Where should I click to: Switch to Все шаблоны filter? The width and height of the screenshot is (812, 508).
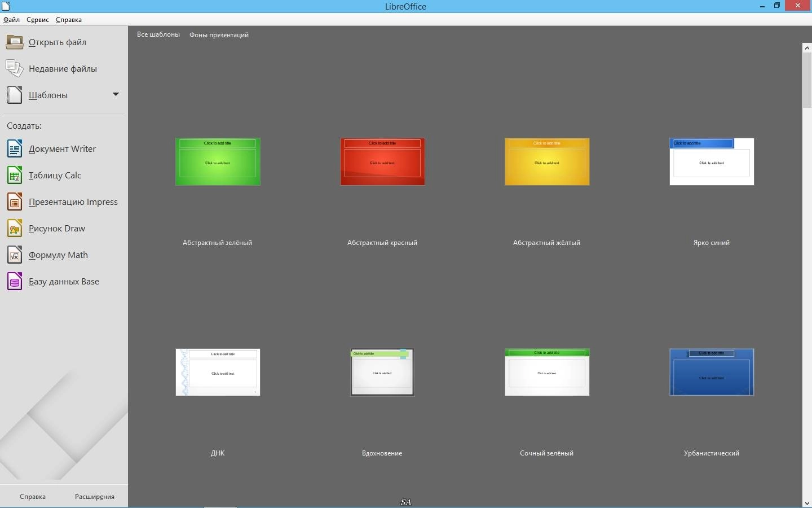[x=158, y=34]
